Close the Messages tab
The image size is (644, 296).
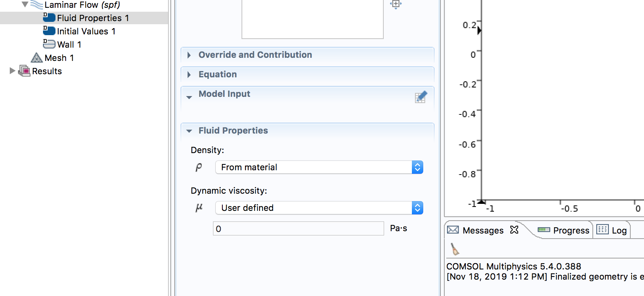click(514, 230)
